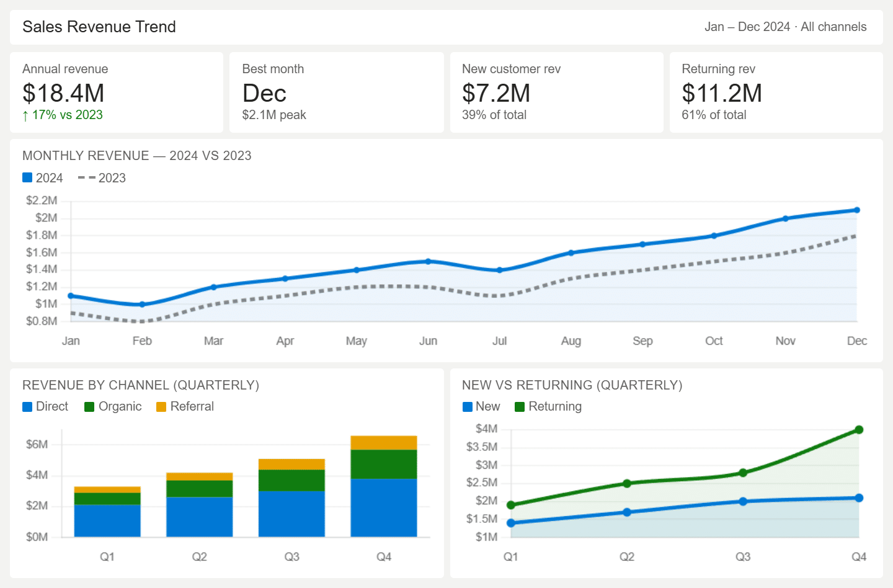Click the dashed 2023 legend marker

[x=87, y=177]
